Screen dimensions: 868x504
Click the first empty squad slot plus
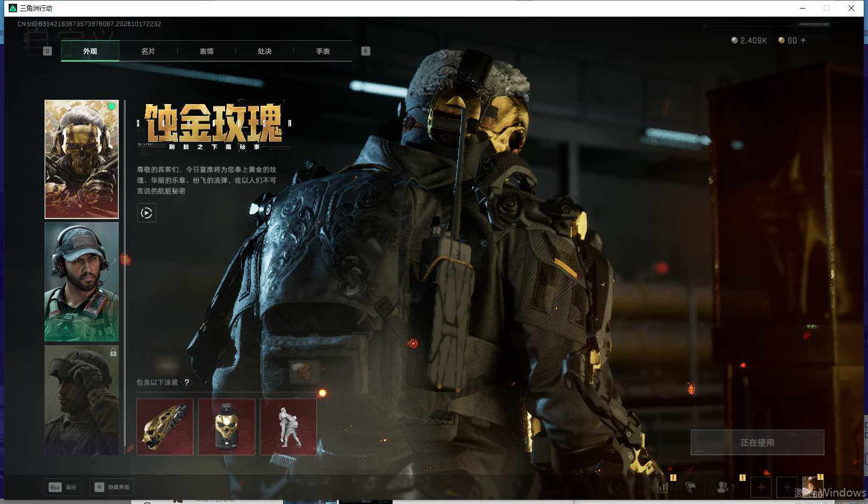point(761,487)
